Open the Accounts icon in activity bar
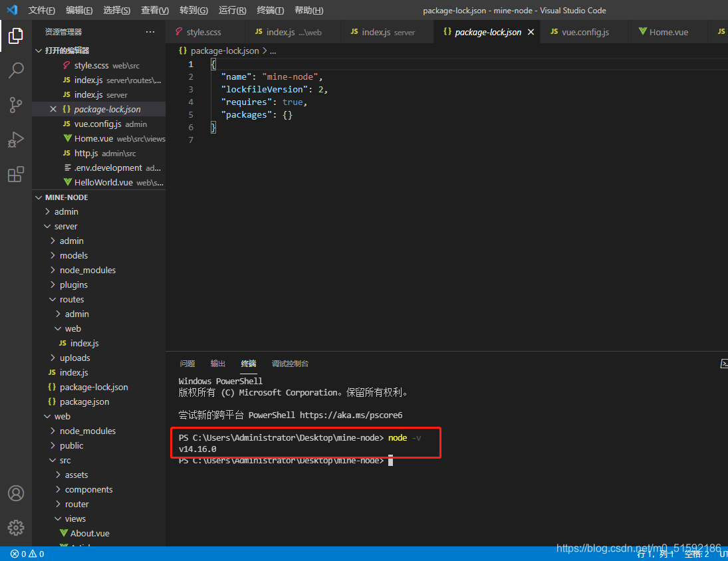 tap(16, 493)
